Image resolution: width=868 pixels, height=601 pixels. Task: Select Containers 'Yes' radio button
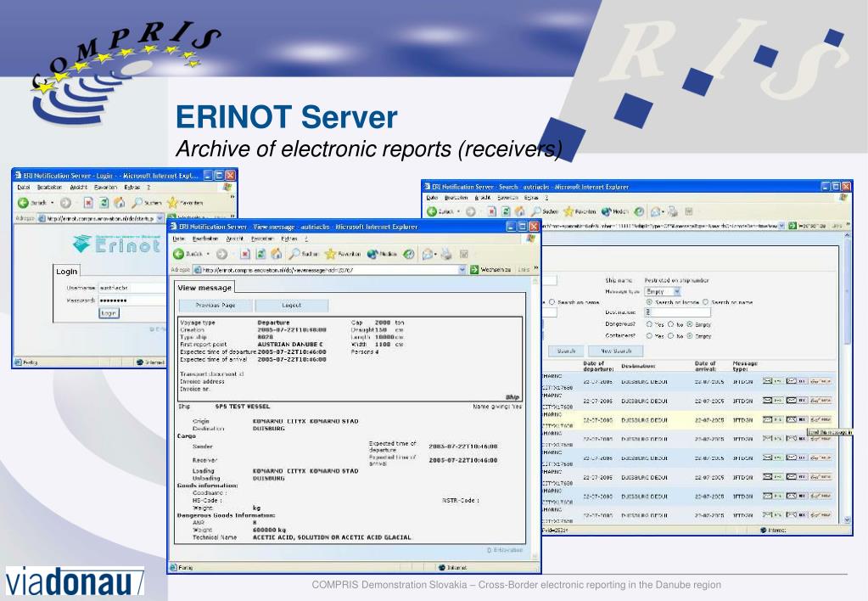point(649,335)
